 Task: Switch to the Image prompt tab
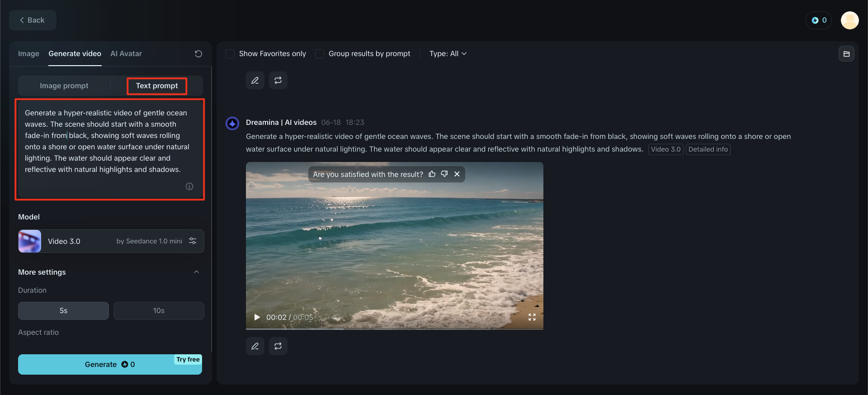coord(64,86)
